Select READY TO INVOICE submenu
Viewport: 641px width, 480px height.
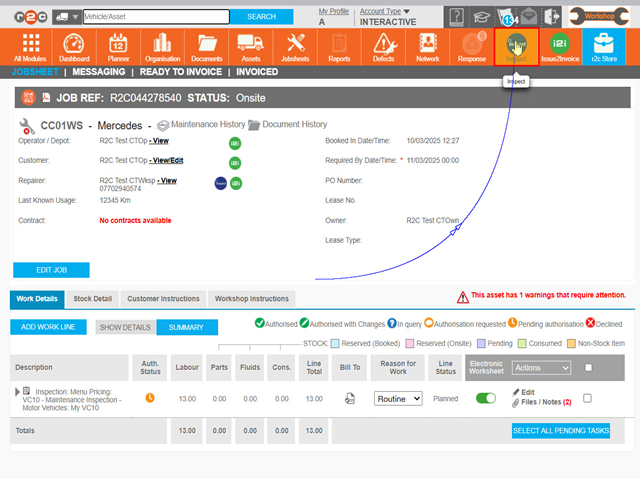(181, 72)
